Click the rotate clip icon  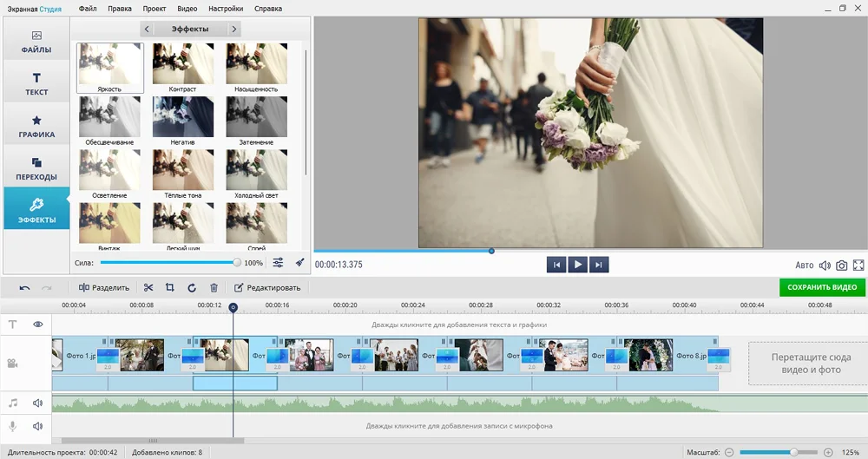(192, 287)
